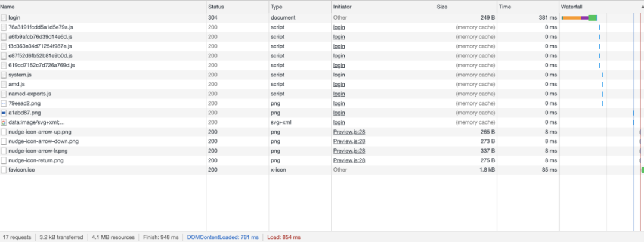The image size is (644, 242).
Task: Click the DOMContentLoaded: 781 ms entry
Action: pos(222,237)
